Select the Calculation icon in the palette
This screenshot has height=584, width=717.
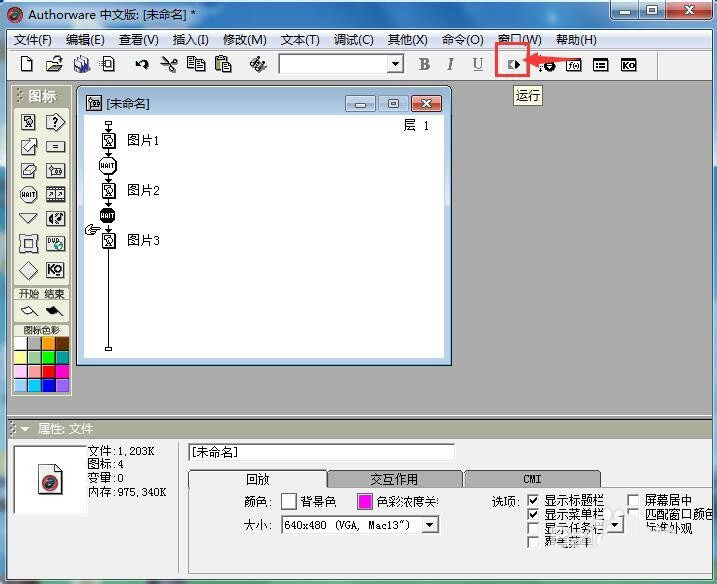[x=55, y=147]
